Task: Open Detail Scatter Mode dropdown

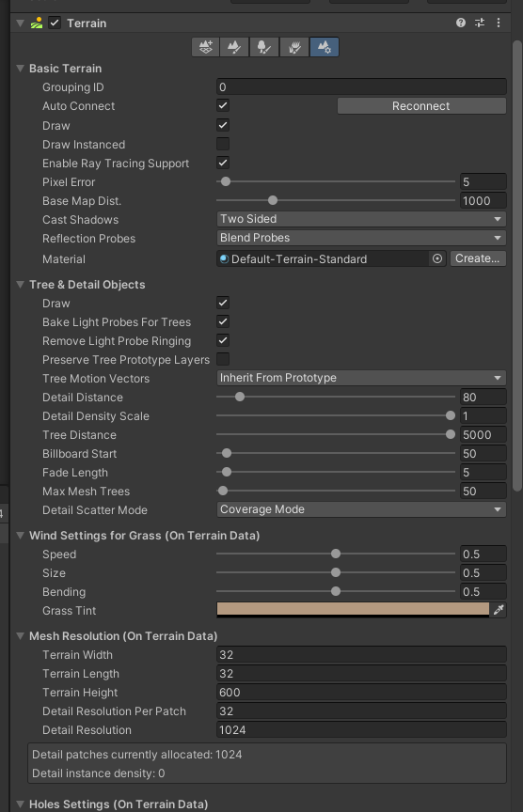Action: coord(361,509)
